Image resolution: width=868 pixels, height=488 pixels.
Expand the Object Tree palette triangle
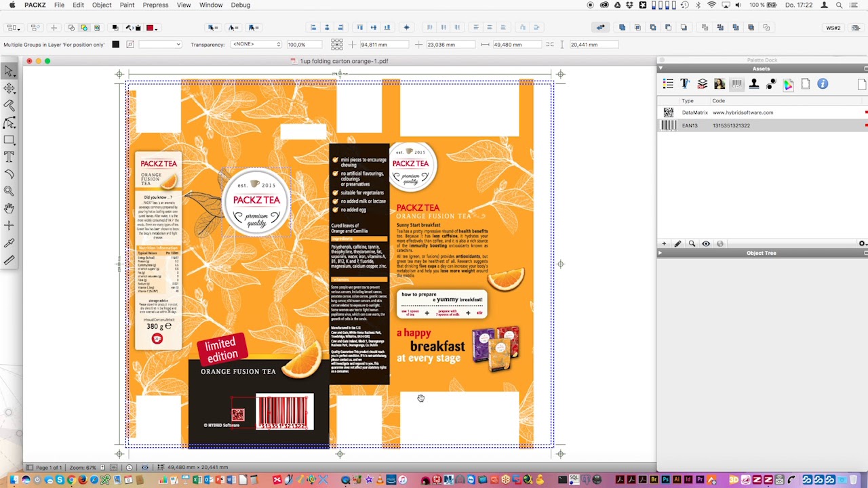pos(660,253)
